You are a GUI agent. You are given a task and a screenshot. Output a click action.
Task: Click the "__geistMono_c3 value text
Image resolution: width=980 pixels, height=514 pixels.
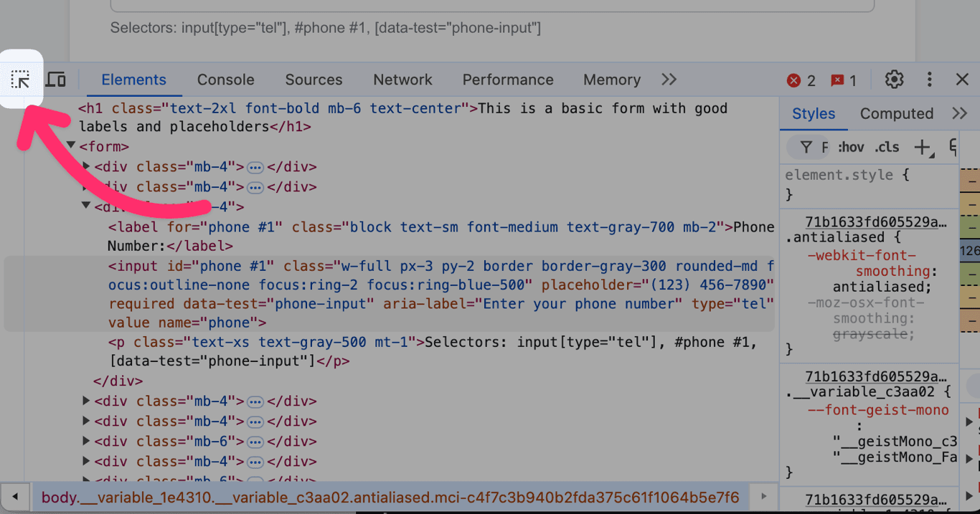tap(895, 442)
